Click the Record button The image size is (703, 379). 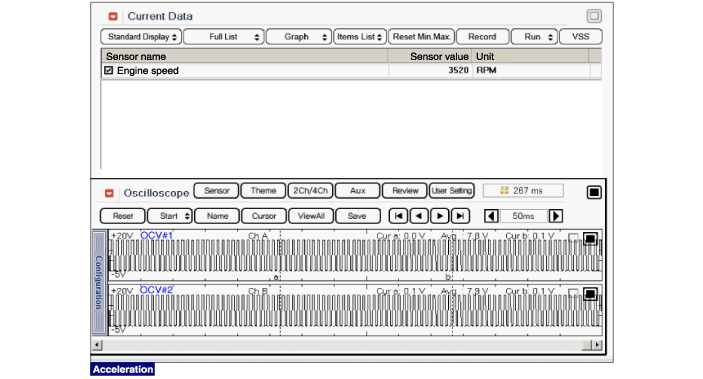pos(482,37)
